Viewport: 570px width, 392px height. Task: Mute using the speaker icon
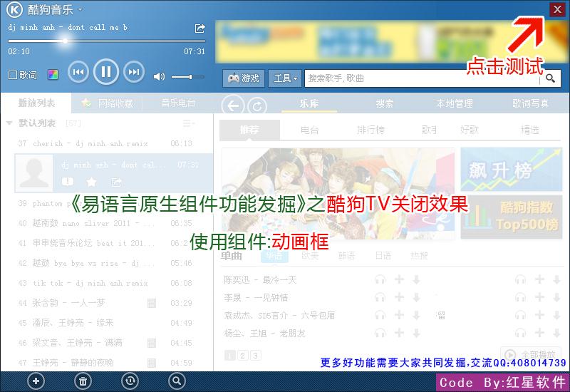159,76
